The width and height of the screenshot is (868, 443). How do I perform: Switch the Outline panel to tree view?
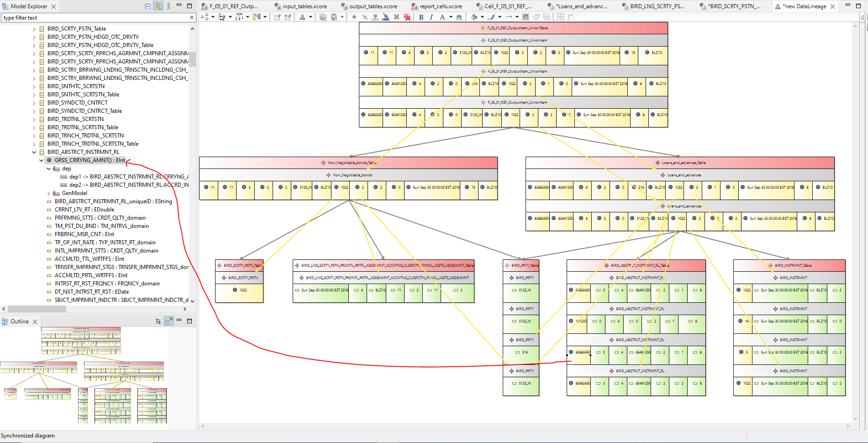click(158, 322)
